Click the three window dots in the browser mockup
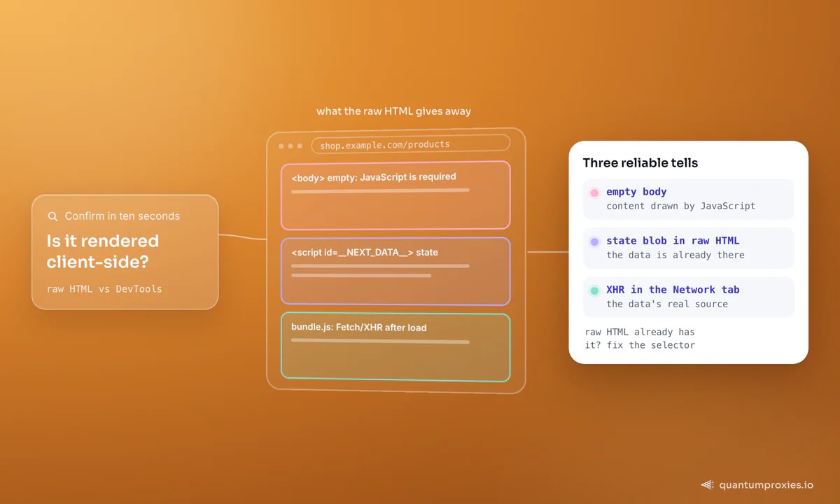 (x=290, y=146)
